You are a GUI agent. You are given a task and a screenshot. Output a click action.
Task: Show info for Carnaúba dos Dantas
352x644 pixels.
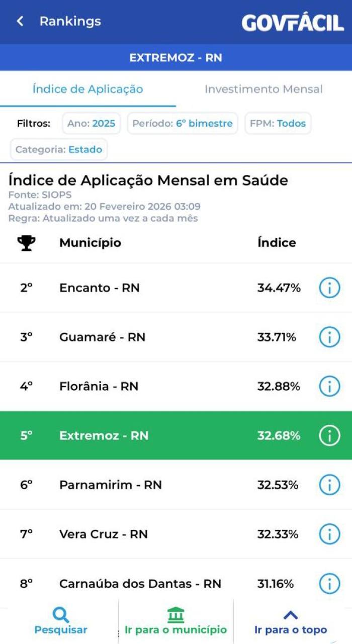point(329,584)
